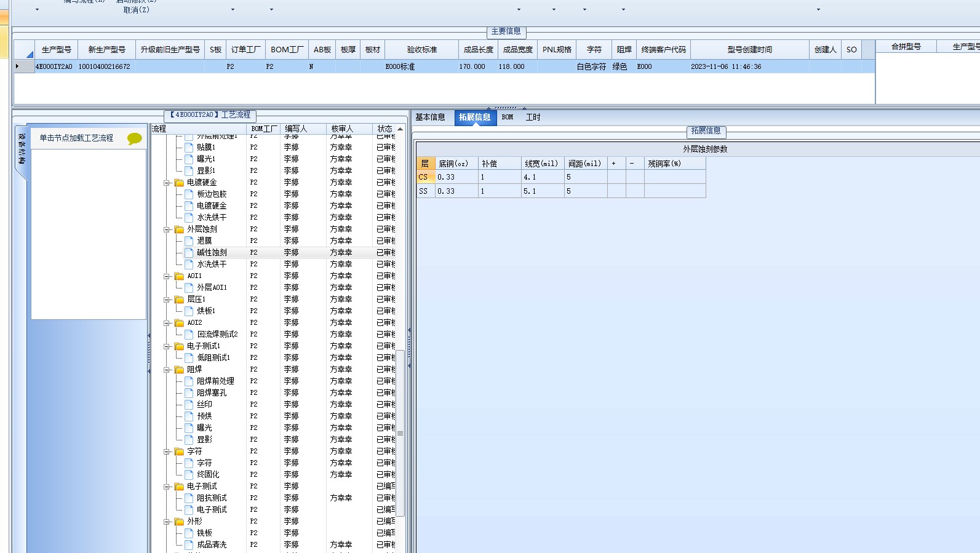
Task: Collapse the 阻焊 tree node
Action: coord(167,370)
